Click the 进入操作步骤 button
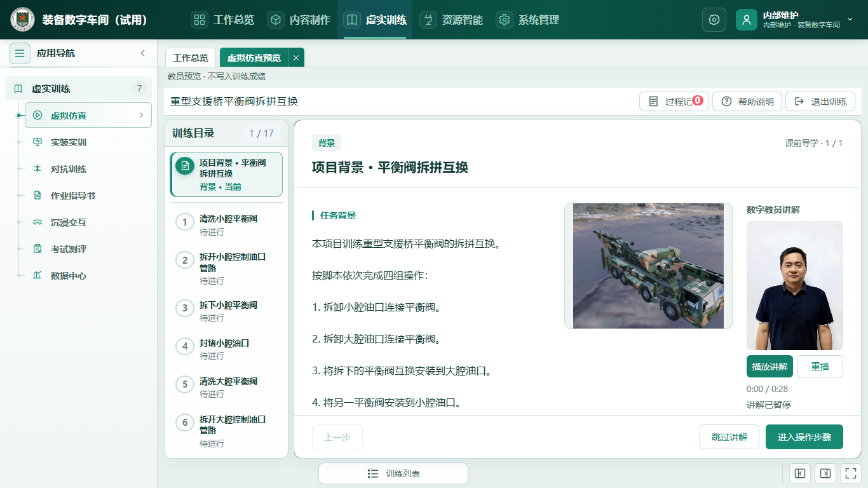Image resolution: width=868 pixels, height=488 pixels. pyautogui.click(x=804, y=437)
